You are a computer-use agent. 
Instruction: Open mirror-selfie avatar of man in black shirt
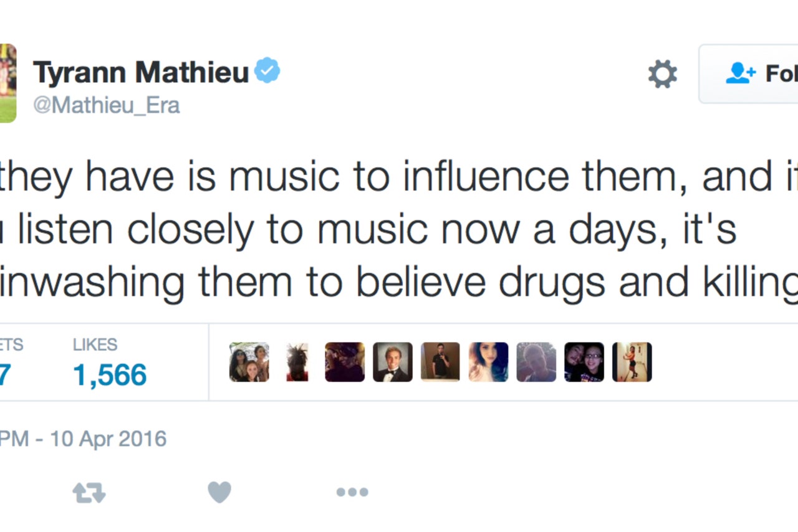(x=440, y=362)
